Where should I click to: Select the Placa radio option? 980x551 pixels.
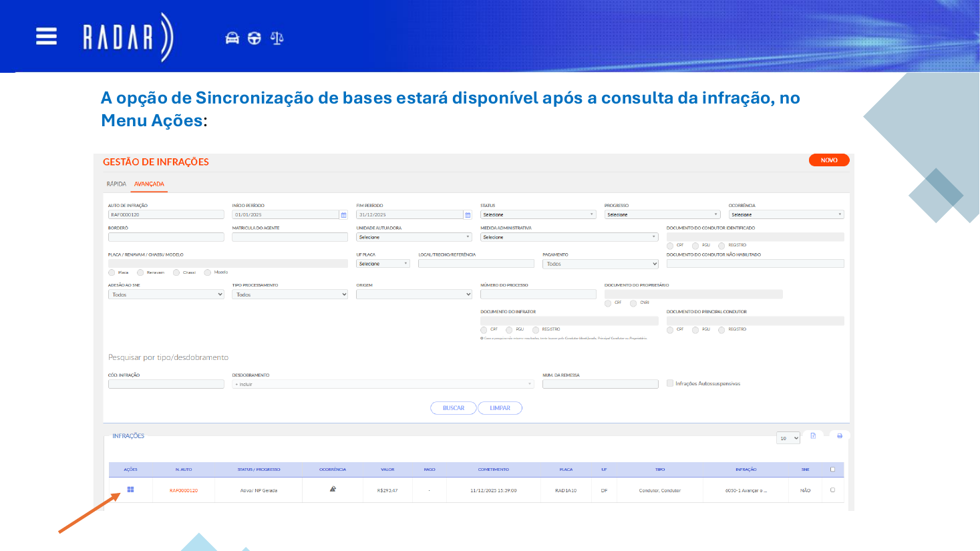(x=112, y=272)
